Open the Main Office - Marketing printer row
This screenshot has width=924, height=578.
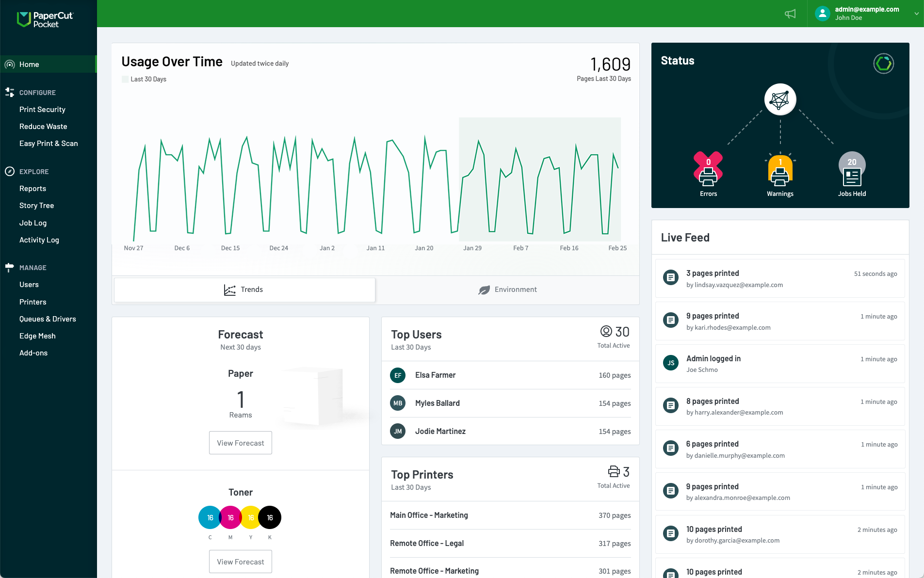click(x=510, y=515)
